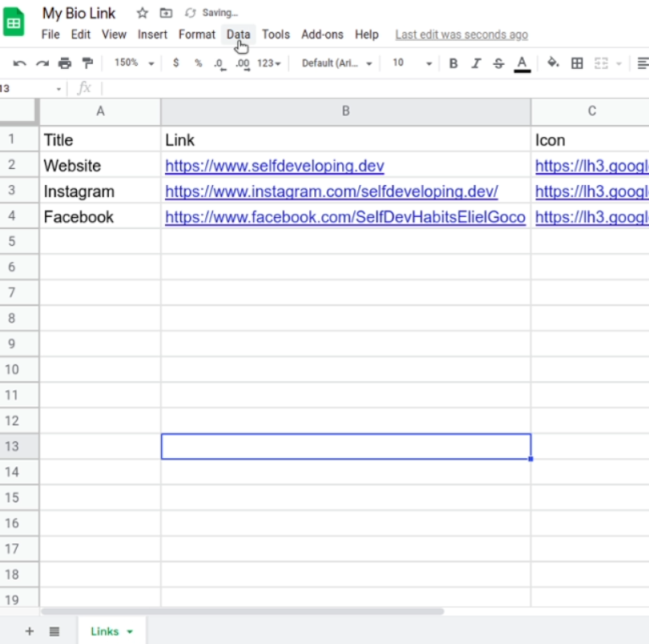Click the merge cells icon
The height and width of the screenshot is (644, 649).
601,63
